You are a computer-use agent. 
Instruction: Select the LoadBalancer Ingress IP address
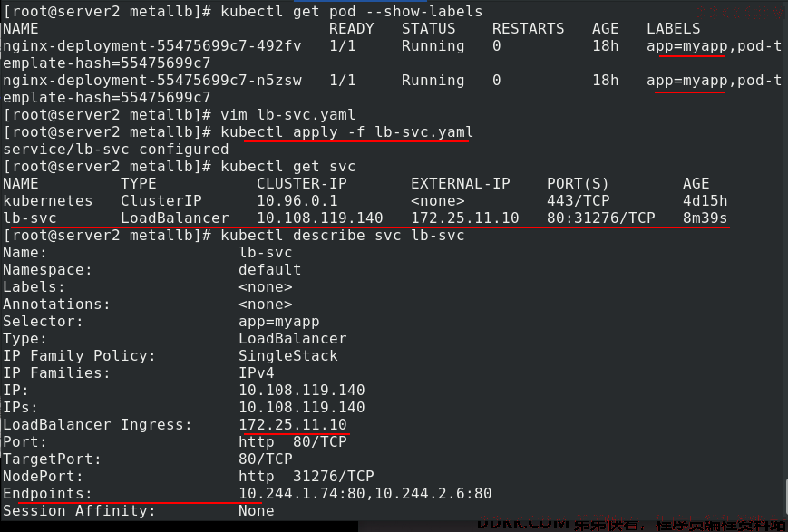(293, 424)
